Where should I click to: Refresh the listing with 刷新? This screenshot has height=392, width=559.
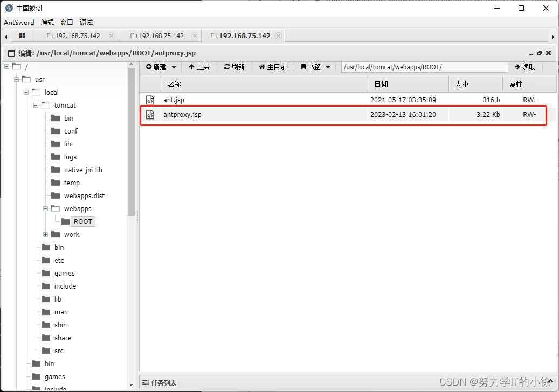tap(234, 67)
